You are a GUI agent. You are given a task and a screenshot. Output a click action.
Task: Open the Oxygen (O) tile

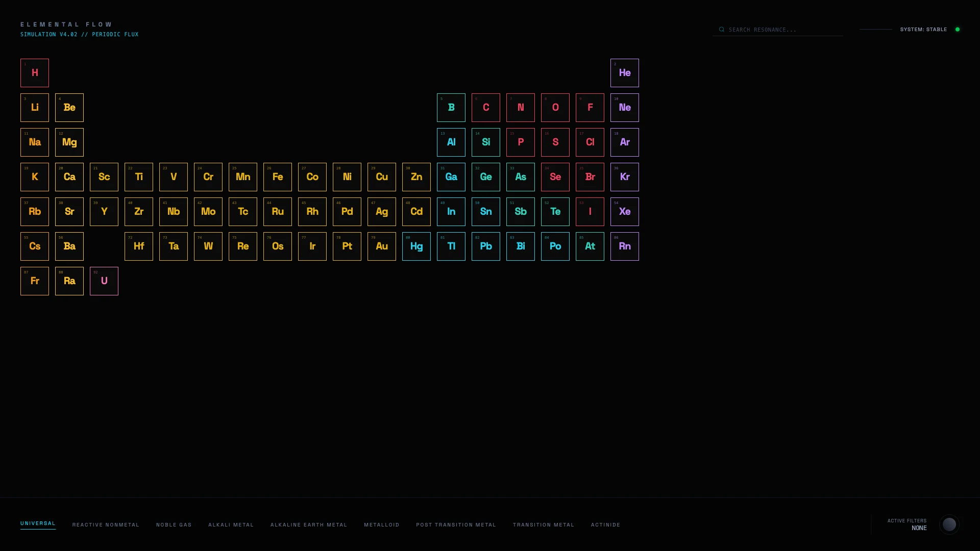click(x=555, y=108)
